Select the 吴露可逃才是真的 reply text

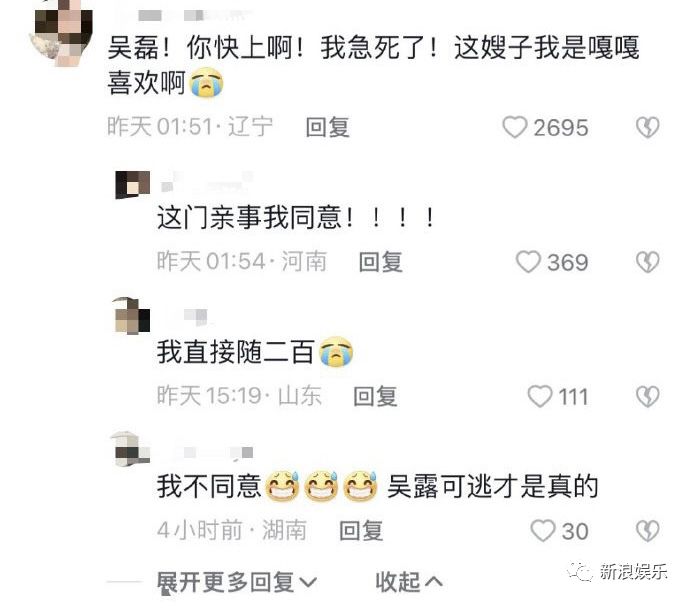492,486
